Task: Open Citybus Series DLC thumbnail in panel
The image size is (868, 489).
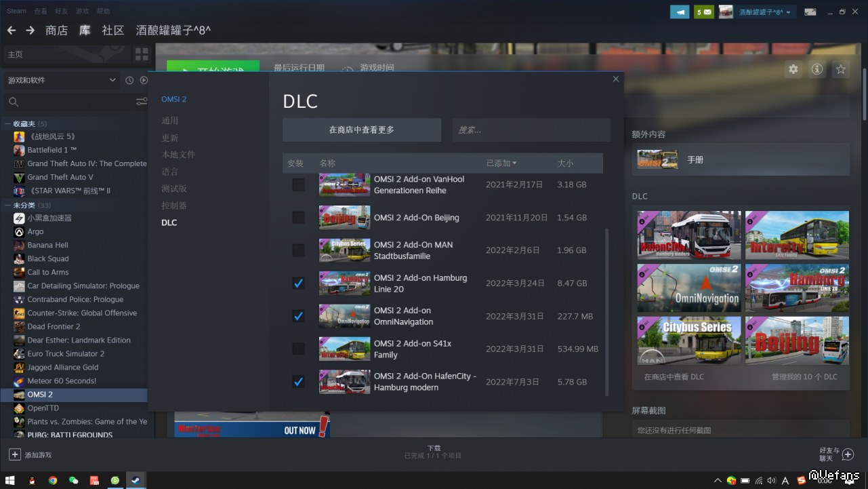Action: click(689, 340)
